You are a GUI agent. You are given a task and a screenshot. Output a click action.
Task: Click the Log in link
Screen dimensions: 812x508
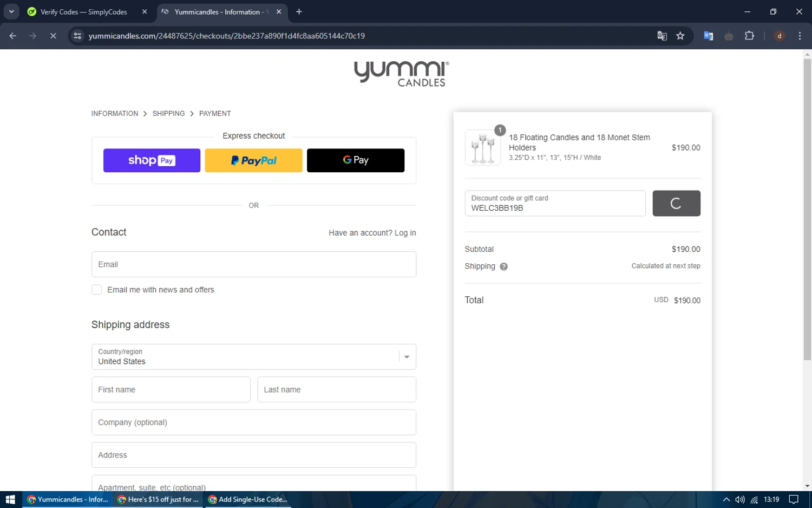(x=405, y=233)
